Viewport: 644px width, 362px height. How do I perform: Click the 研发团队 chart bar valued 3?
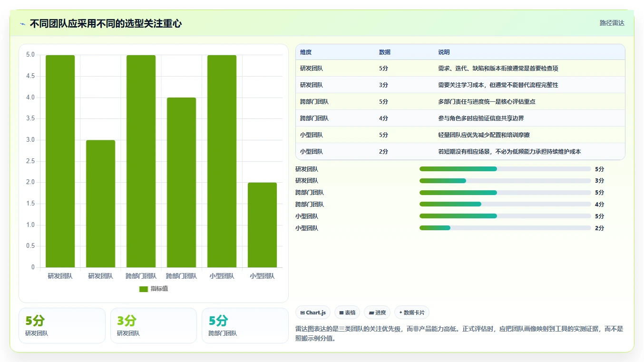click(x=100, y=204)
